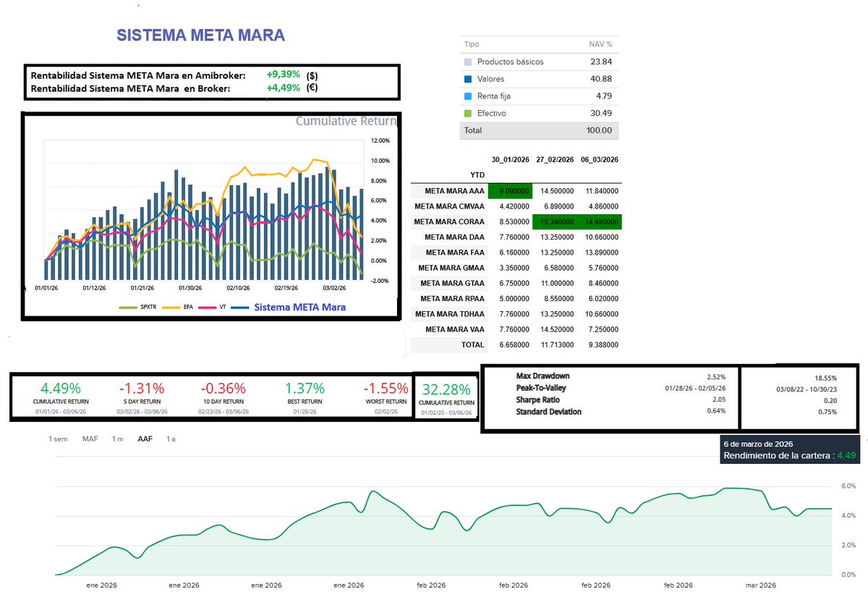
Task: Click the -0.36% 10 day return figure
Action: (224, 389)
